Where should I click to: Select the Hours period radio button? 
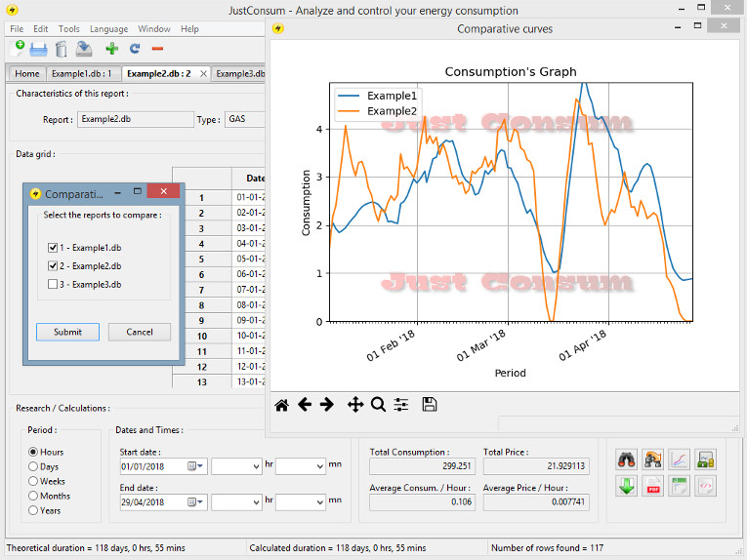pos(33,452)
